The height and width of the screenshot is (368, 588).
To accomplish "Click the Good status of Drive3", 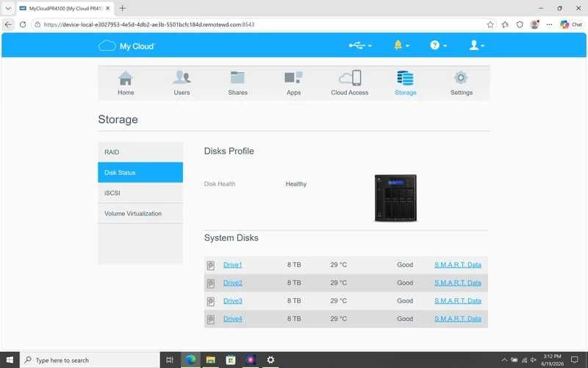I will click(405, 301).
